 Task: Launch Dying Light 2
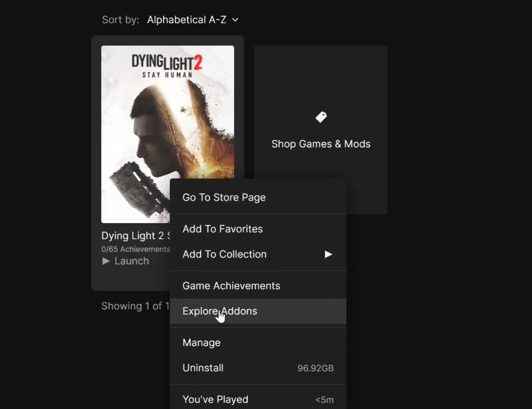125,261
